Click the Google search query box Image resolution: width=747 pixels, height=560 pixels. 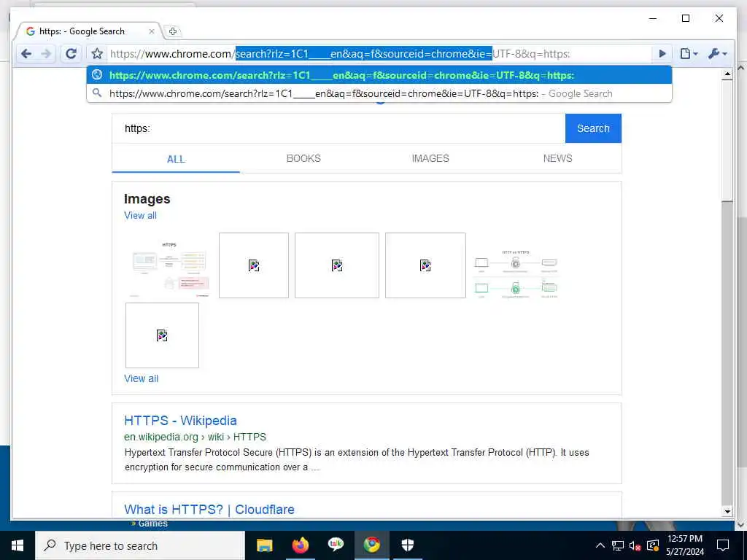(338, 128)
